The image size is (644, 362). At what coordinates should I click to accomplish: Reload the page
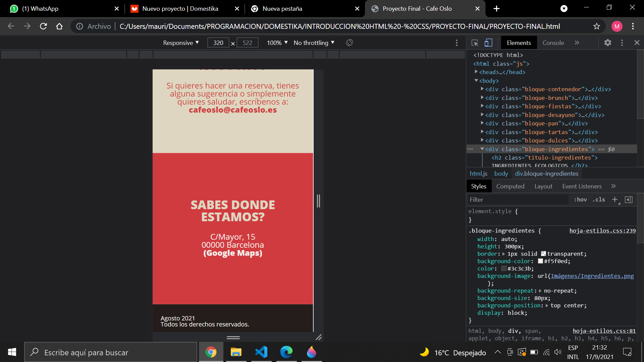[43, 26]
